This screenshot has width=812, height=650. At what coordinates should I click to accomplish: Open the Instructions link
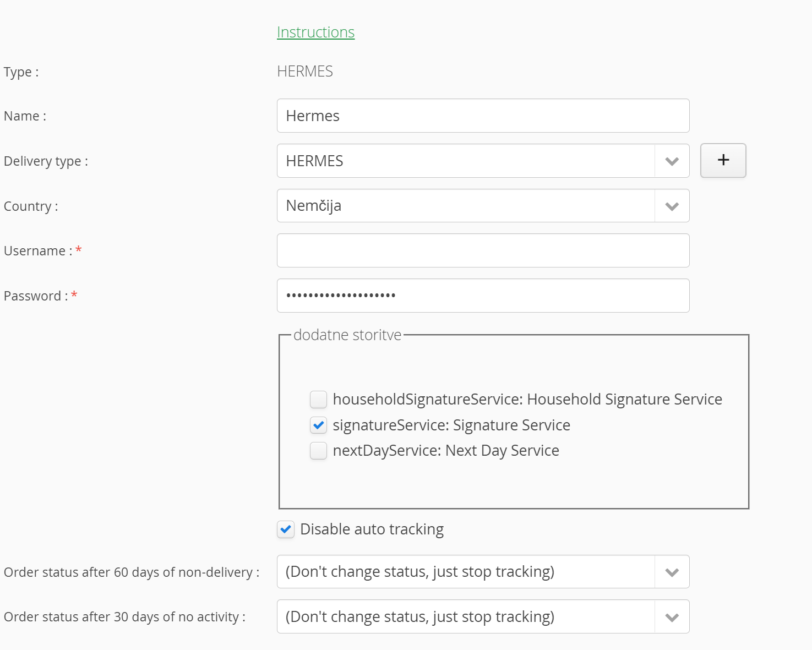315,32
